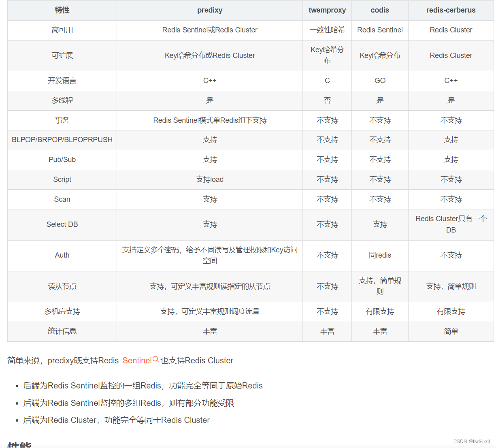The image size is (496, 448).
Task: Click the sentence starting '简单来说，predixy既支持Redis'
Action: pos(120,361)
